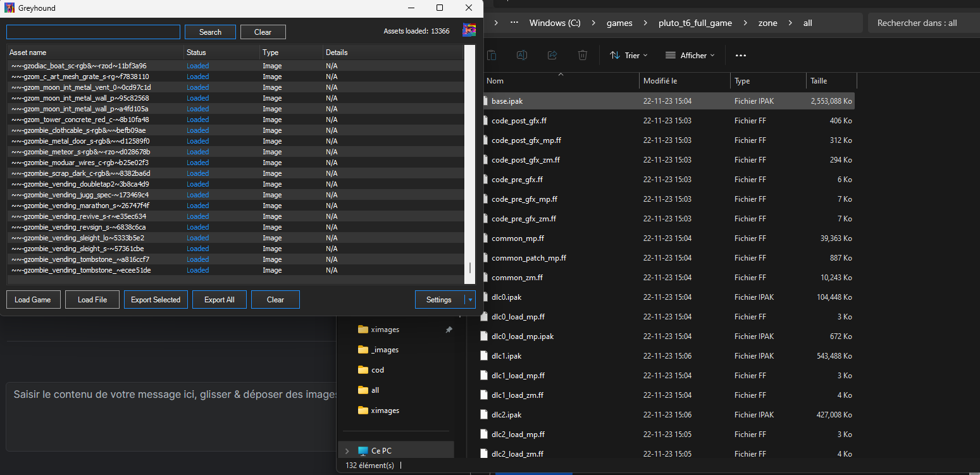This screenshot has width=980, height=475.
Task: Navigate to Windows (C:) in the breadcrumb
Action: pos(555,23)
